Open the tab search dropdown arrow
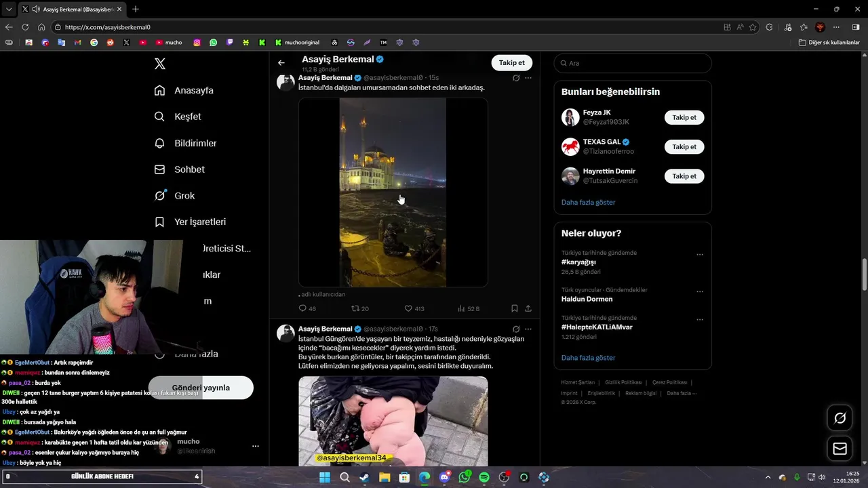The width and height of the screenshot is (868, 488). (x=9, y=9)
